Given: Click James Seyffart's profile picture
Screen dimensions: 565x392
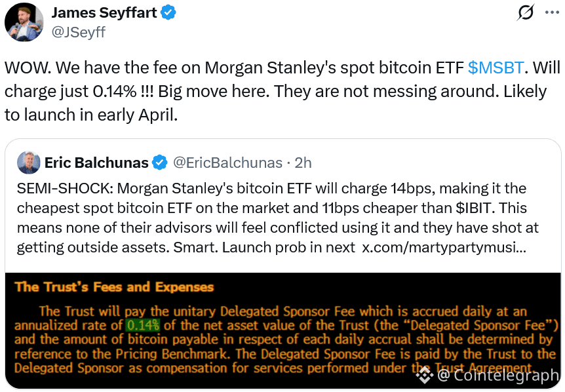Looking at the screenshot, I should pos(22,22).
